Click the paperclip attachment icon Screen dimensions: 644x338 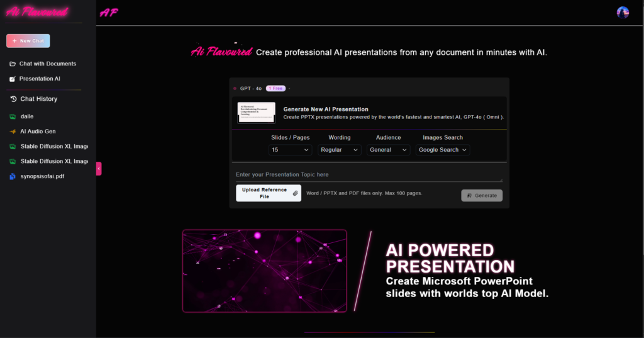[295, 193]
